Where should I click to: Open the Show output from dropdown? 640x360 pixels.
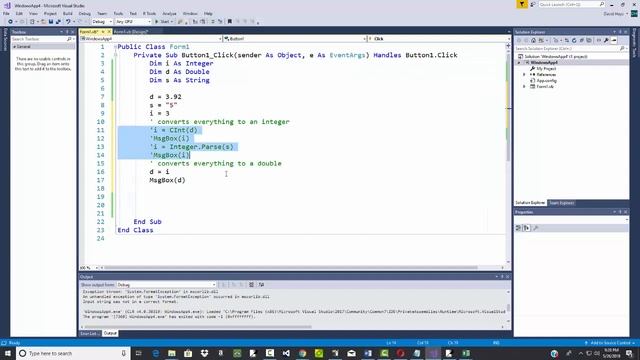point(167,285)
